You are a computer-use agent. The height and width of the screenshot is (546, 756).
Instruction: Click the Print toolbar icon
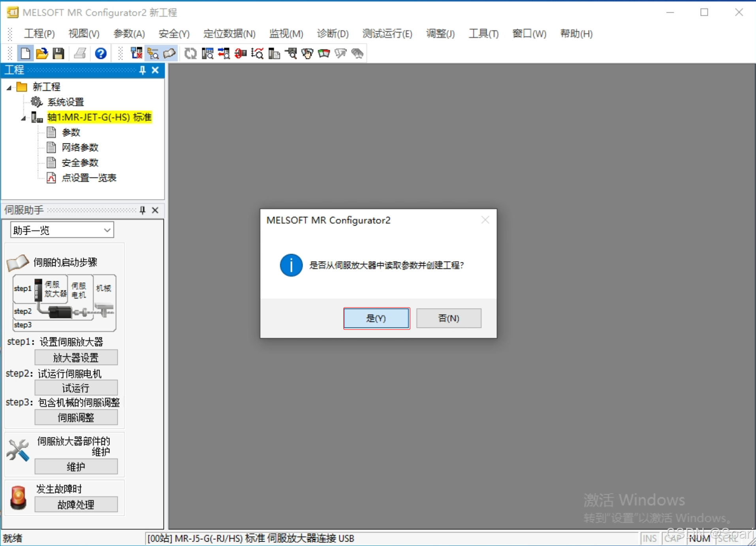pos(80,53)
